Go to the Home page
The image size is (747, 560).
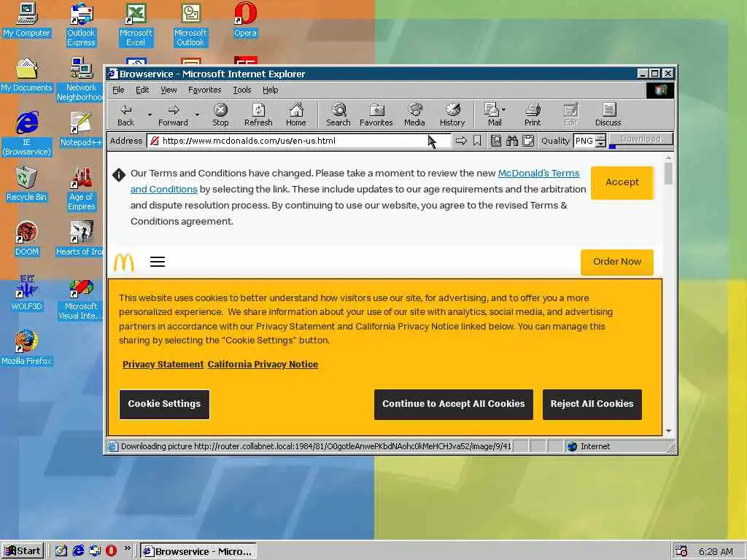(x=296, y=114)
